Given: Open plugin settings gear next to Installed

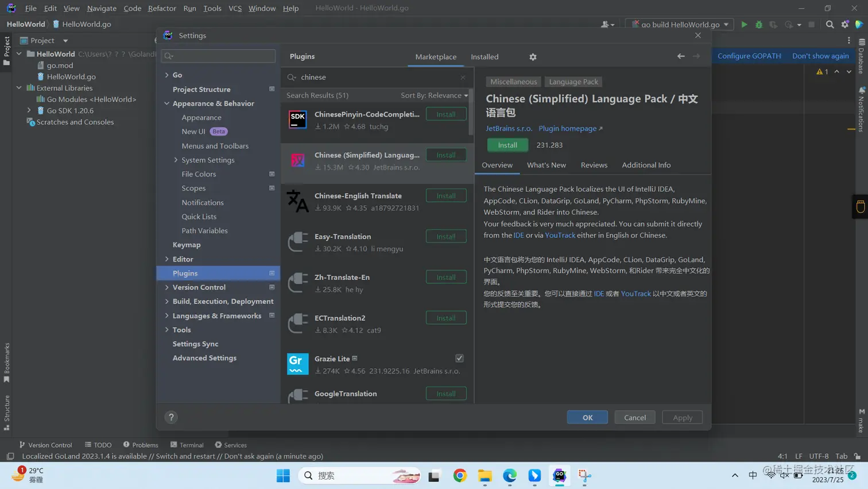Looking at the screenshot, I should (x=533, y=57).
